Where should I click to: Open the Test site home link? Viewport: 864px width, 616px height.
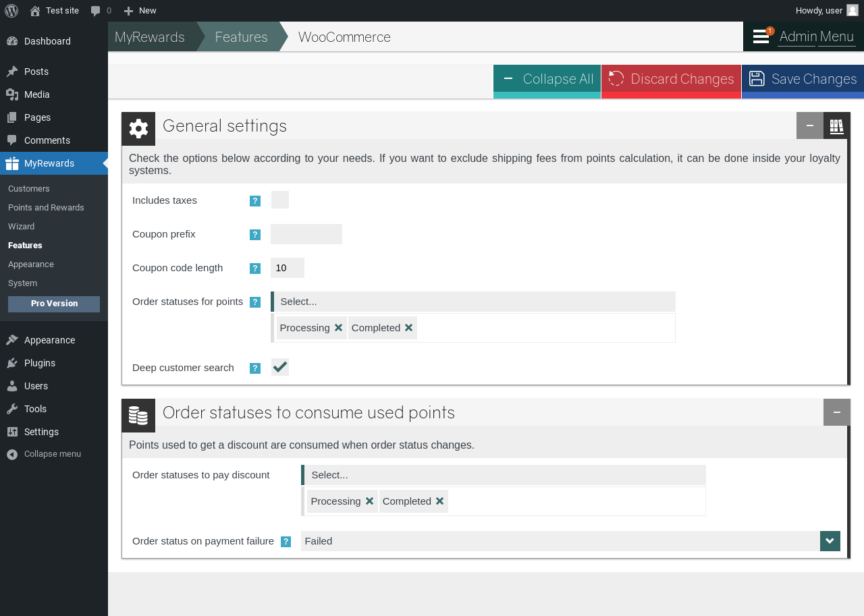(x=54, y=11)
